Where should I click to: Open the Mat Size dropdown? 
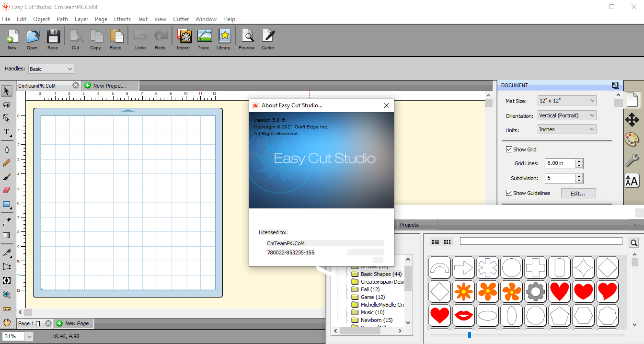567,101
